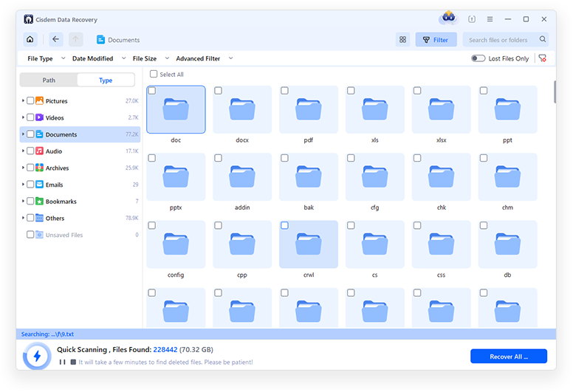Click the Pictures category icon

pos(39,100)
